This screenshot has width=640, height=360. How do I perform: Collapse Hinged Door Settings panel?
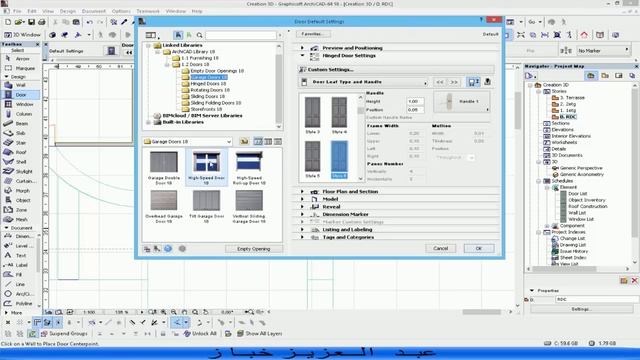coord(302,56)
